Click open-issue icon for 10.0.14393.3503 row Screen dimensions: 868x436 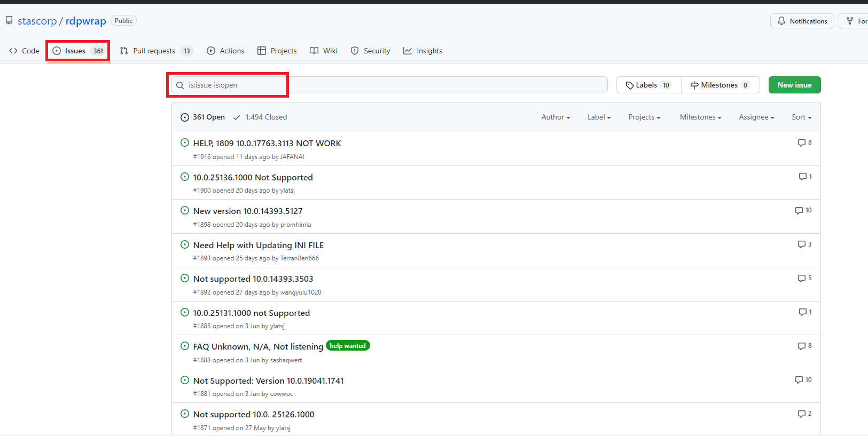tap(185, 278)
